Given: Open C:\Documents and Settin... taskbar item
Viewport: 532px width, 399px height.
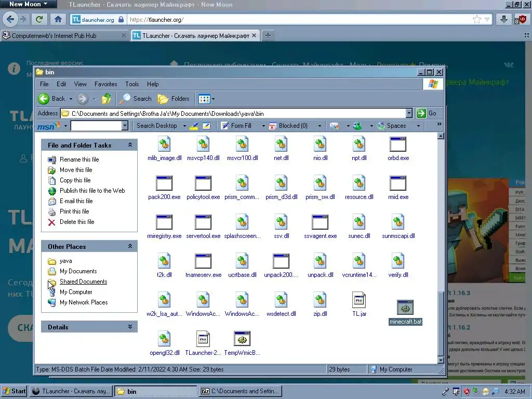Looking at the screenshot, I should (240, 391).
